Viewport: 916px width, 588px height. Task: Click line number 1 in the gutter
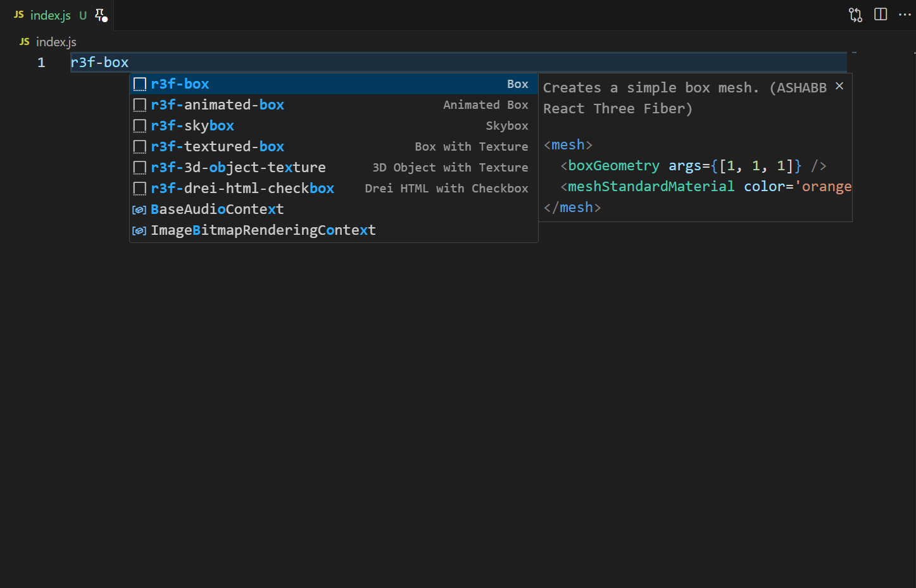41,62
